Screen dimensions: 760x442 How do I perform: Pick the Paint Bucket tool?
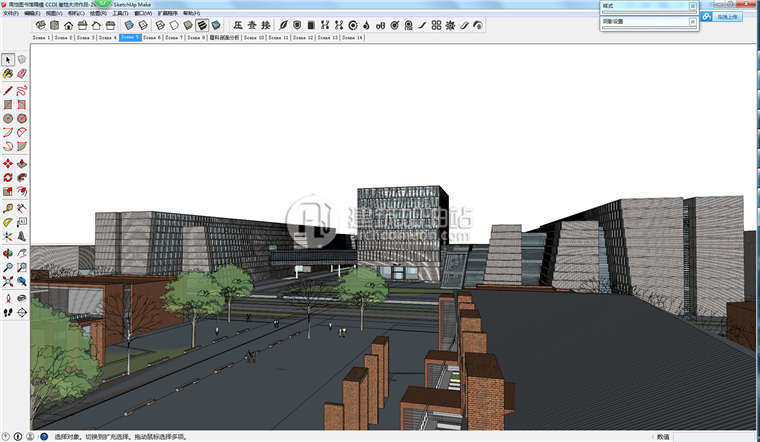point(8,74)
